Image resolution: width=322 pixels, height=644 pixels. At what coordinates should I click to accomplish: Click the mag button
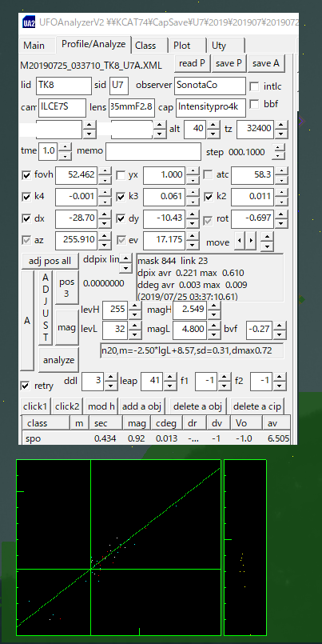(x=66, y=327)
